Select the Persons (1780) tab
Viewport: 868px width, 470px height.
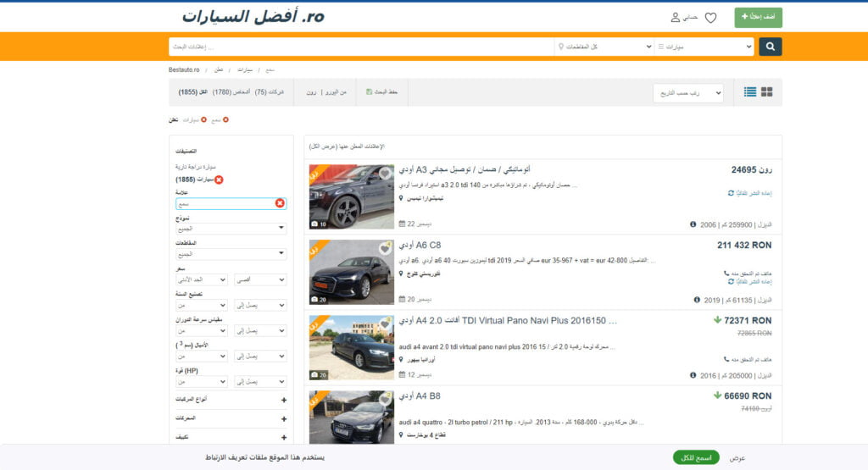[x=231, y=91]
